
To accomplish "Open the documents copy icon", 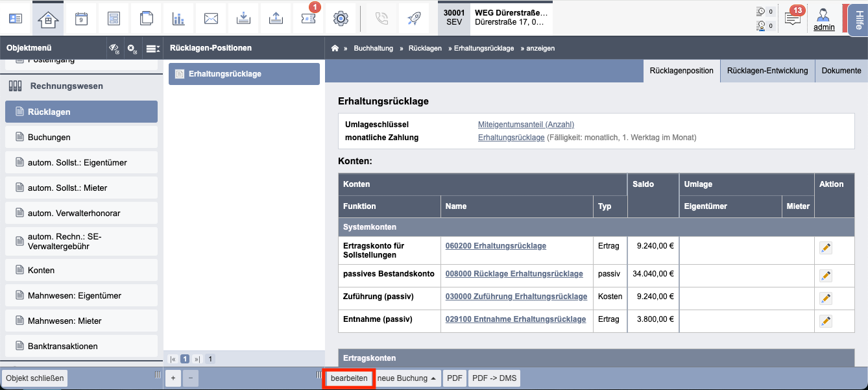I will pos(146,18).
